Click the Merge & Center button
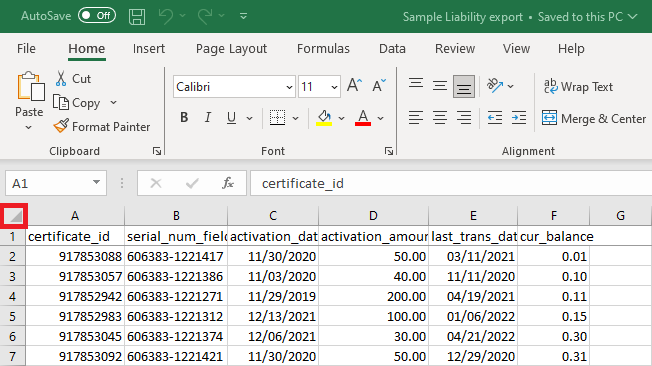 (x=594, y=119)
